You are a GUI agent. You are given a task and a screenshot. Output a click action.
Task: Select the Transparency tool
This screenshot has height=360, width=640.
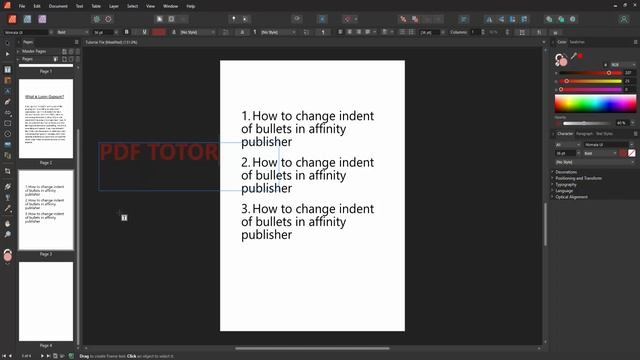pos(7,198)
